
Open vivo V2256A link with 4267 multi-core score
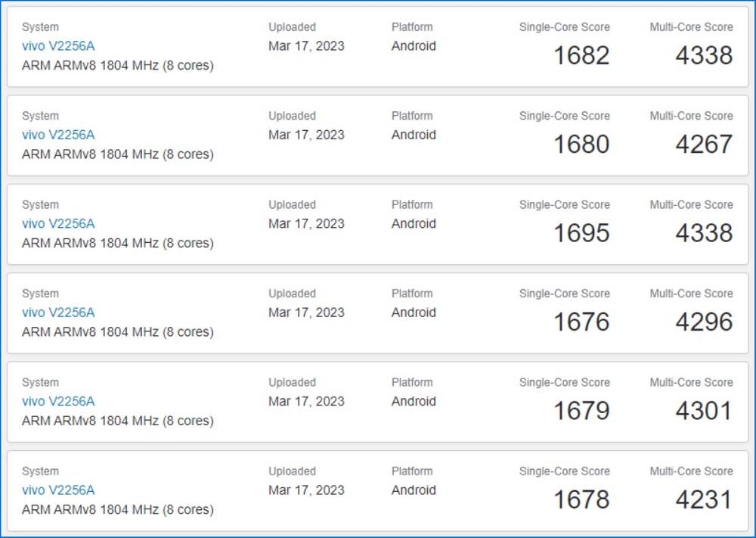[x=58, y=135]
